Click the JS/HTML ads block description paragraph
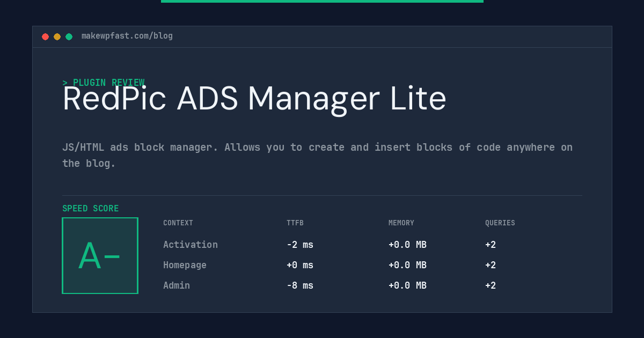 tap(317, 155)
